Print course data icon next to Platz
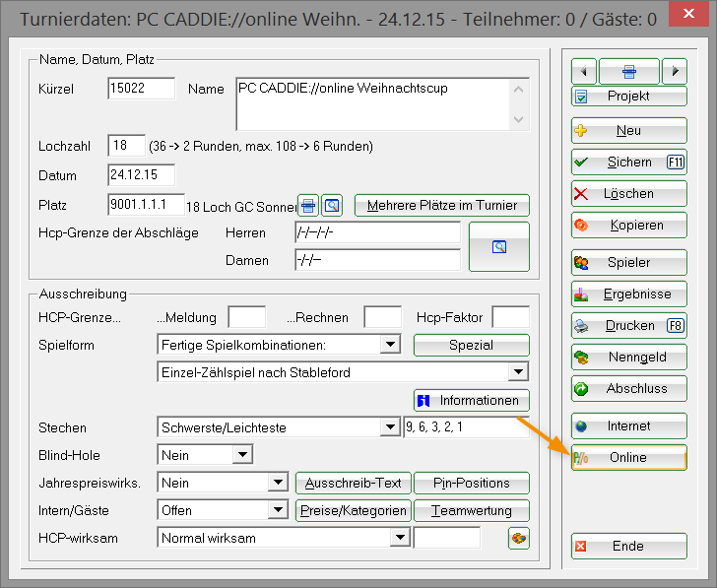Screen dimensions: 717x588 click(308, 205)
